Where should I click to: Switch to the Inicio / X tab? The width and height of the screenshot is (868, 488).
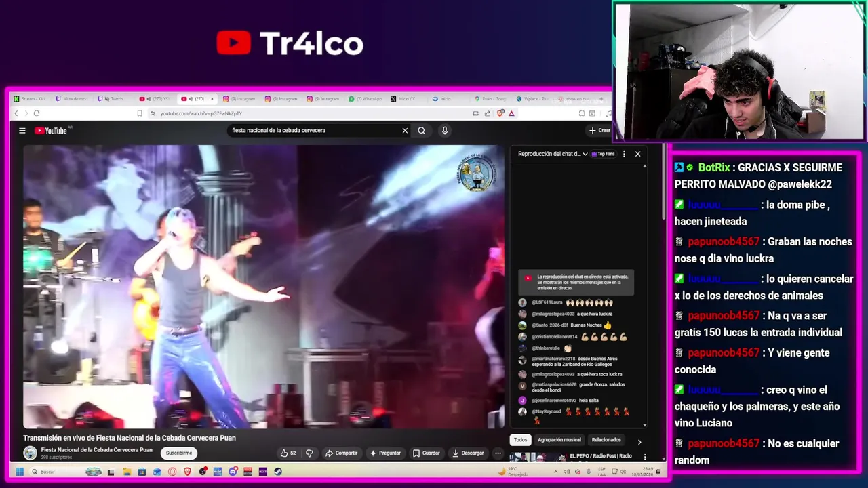pyautogui.click(x=406, y=99)
